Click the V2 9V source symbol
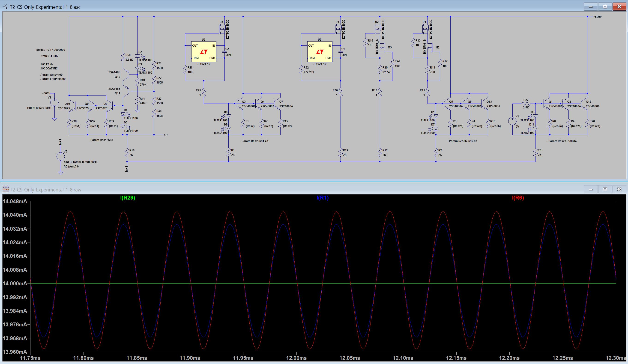The width and height of the screenshot is (628, 364). point(512,121)
